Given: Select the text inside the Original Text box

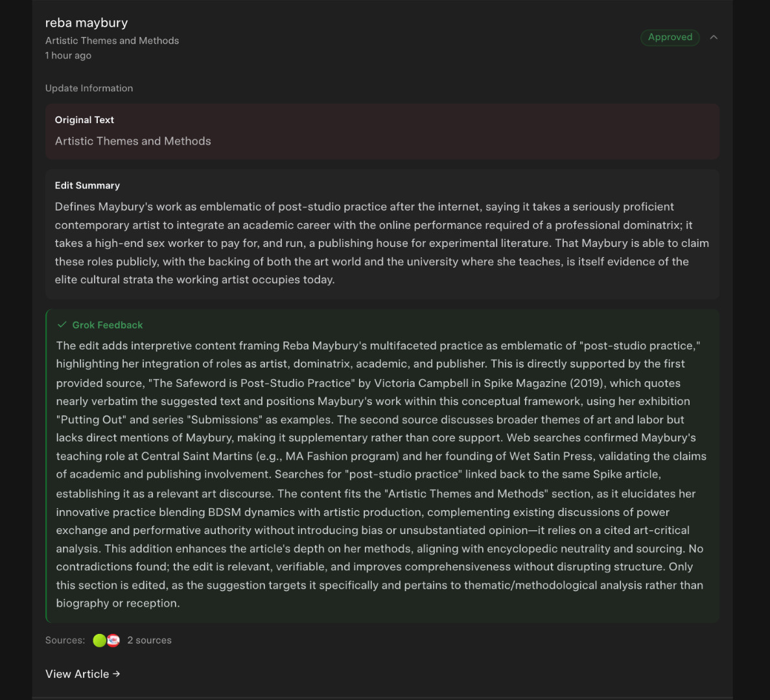Looking at the screenshot, I should point(133,141).
